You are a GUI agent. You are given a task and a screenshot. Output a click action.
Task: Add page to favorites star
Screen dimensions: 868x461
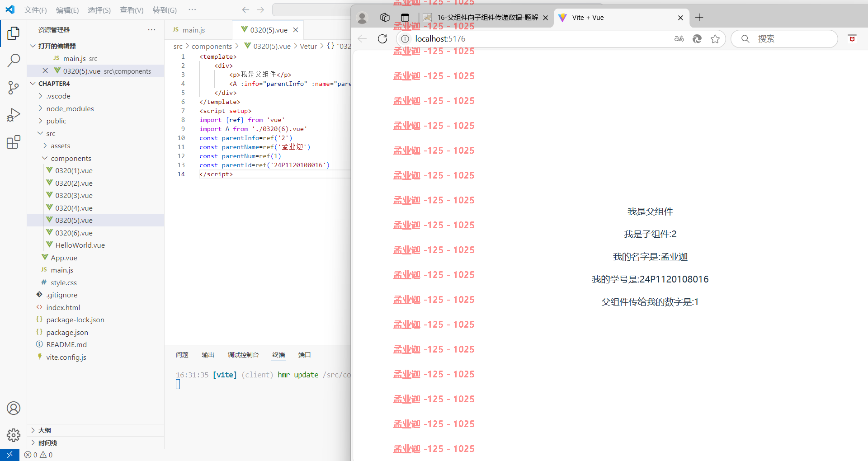(715, 39)
